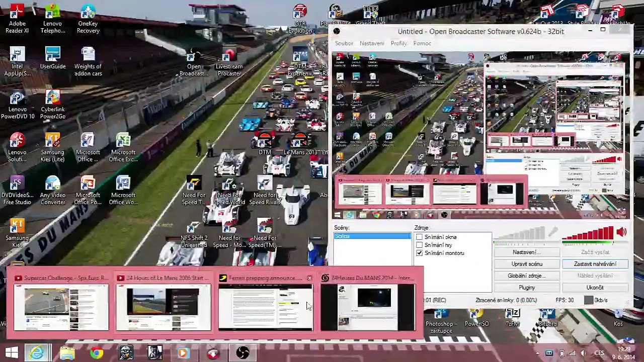This screenshot has height=362, width=644.
Task: Open the BitLord desktop shortcut
Action: pyautogui.click(x=547, y=317)
